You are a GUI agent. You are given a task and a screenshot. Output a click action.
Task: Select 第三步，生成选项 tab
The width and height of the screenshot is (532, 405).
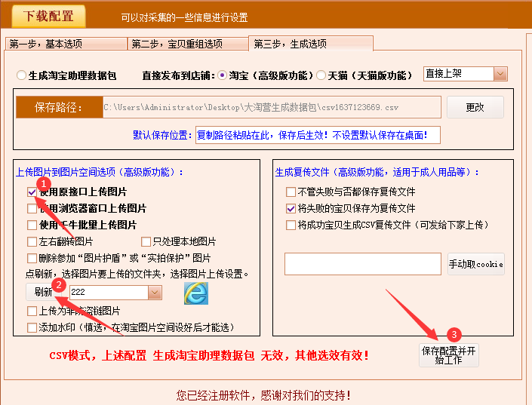tap(311, 44)
